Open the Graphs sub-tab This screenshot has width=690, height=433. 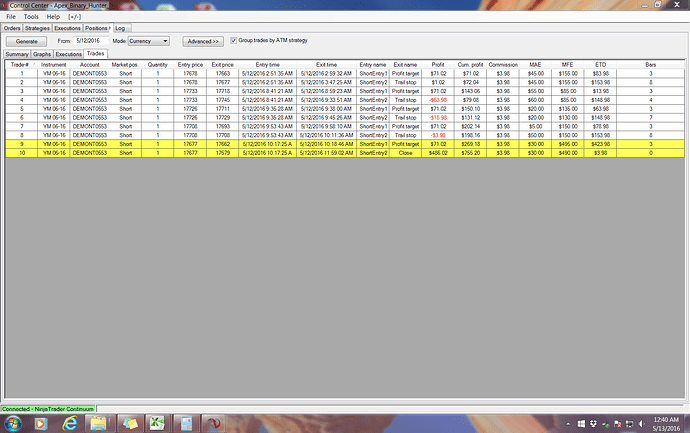tap(42, 54)
